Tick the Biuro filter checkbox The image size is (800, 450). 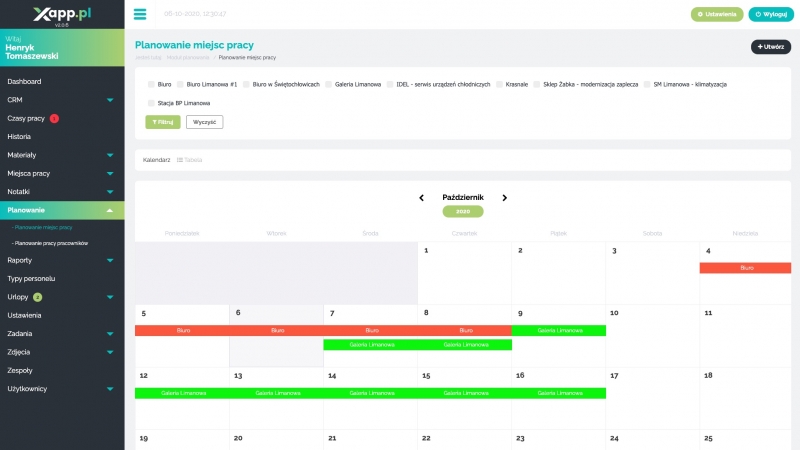(x=151, y=85)
